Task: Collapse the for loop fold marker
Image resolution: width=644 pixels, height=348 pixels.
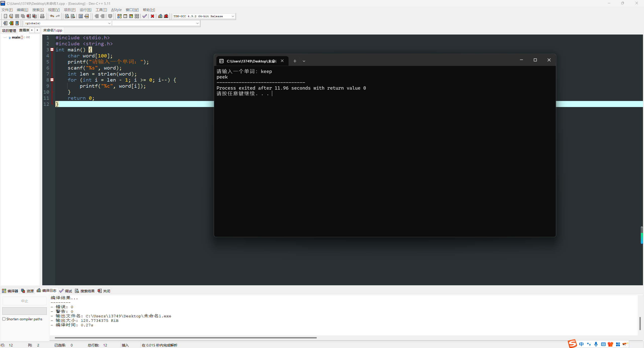Action: [x=52, y=80]
